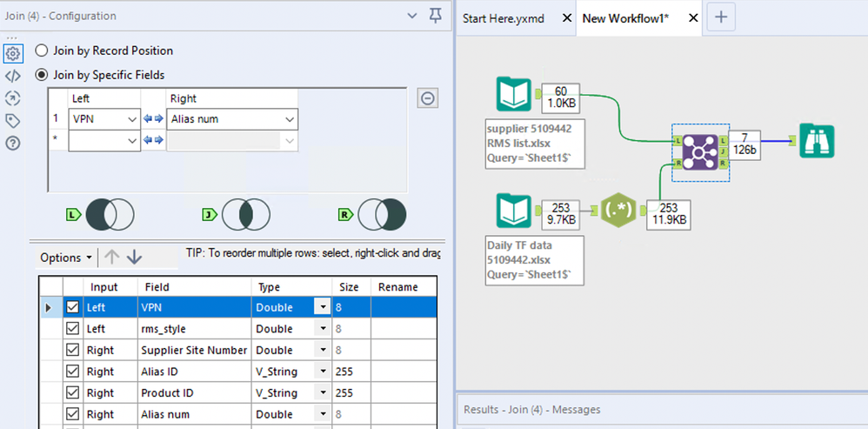The width and height of the screenshot is (868, 429).
Task: Switch to the Start Here.yxmd tab
Action: (504, 19)
